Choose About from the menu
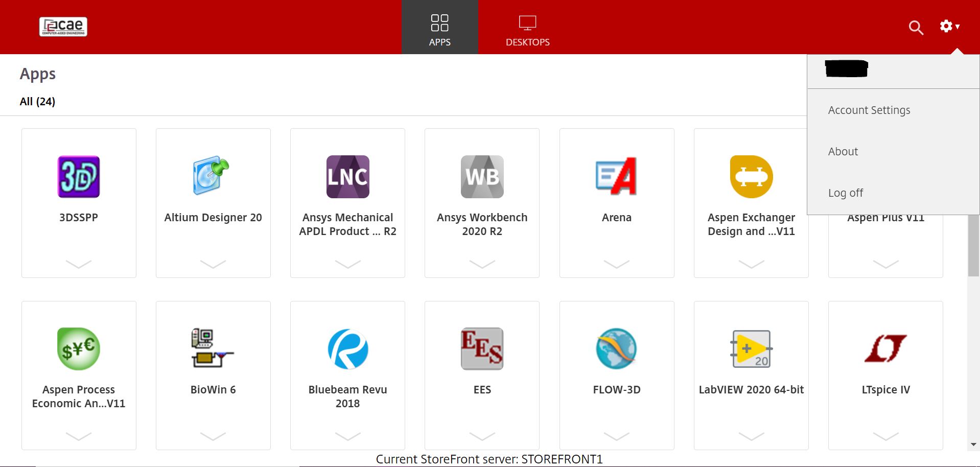Image resolution: width=980 pixels, height=467 pixels. coord(843,152)
